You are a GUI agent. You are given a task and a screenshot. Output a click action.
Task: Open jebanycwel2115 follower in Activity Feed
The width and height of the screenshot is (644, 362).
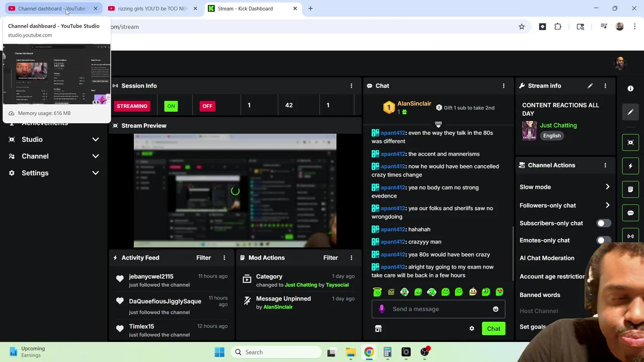click(x=151, y=277)
